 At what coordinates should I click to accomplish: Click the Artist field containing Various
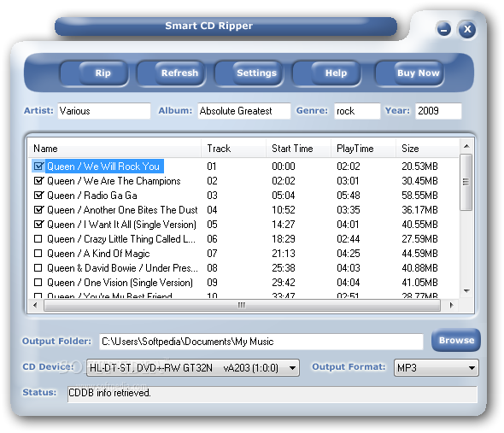click(x=104, y=111)
